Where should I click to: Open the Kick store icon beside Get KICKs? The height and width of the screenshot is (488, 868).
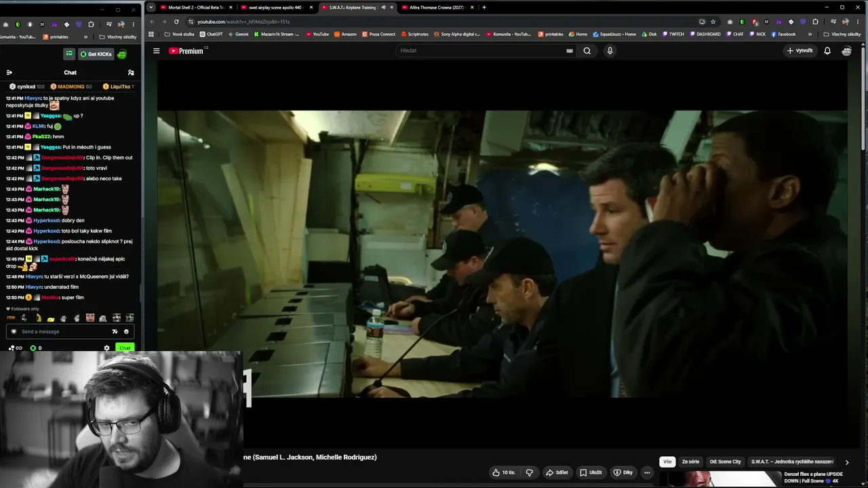tap(69, 54)
